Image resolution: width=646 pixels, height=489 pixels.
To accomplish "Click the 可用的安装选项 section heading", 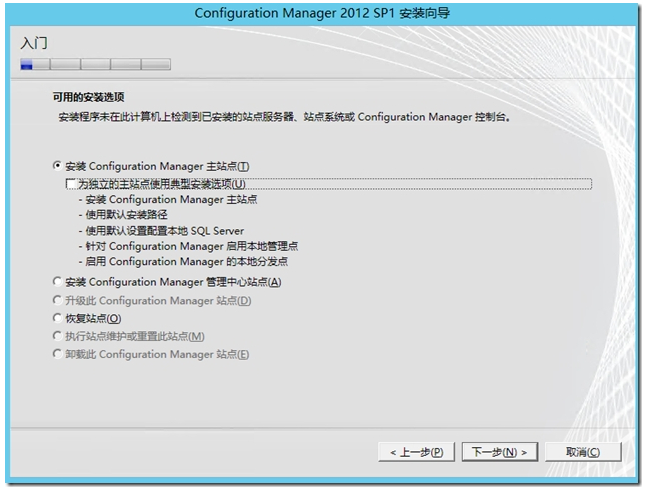I will coord(88,98).
